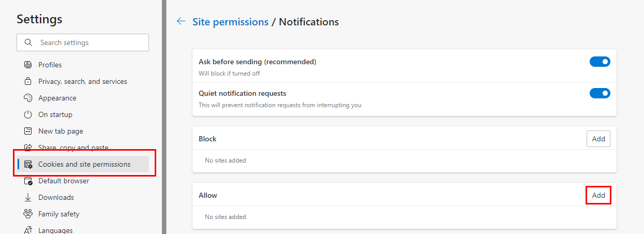Click the Privacy lock icon in sidebar
This screenshot has width=644, height=234.
[x=28, y=81]
